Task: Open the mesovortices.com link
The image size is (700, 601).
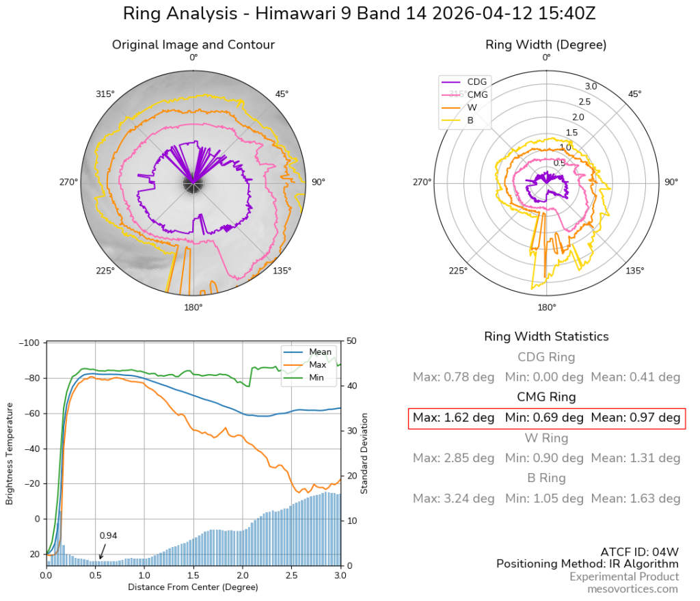Action: [634, 589]
